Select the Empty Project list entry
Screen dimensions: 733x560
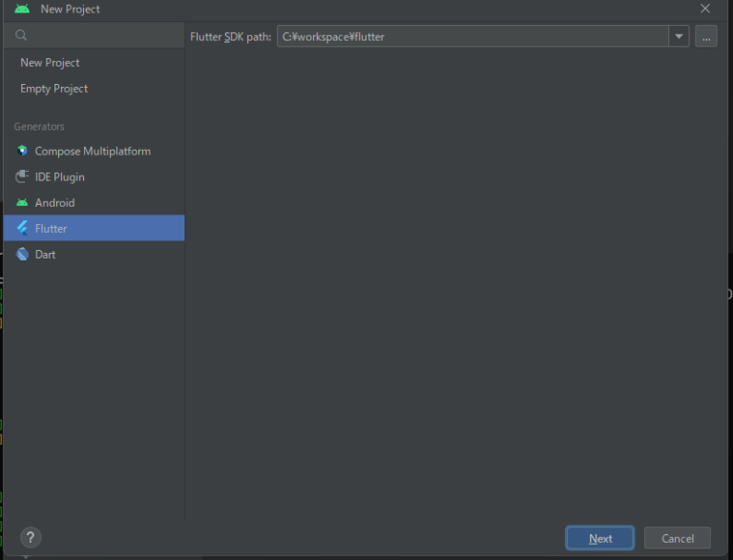tap(53, 88)
